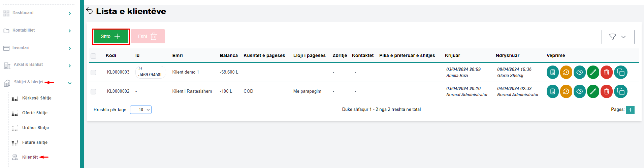The image size is (644, 168).
Task: Delete Klient demo 1 using red trash icon
Action: pyautogui.click(x=606, y=72)
